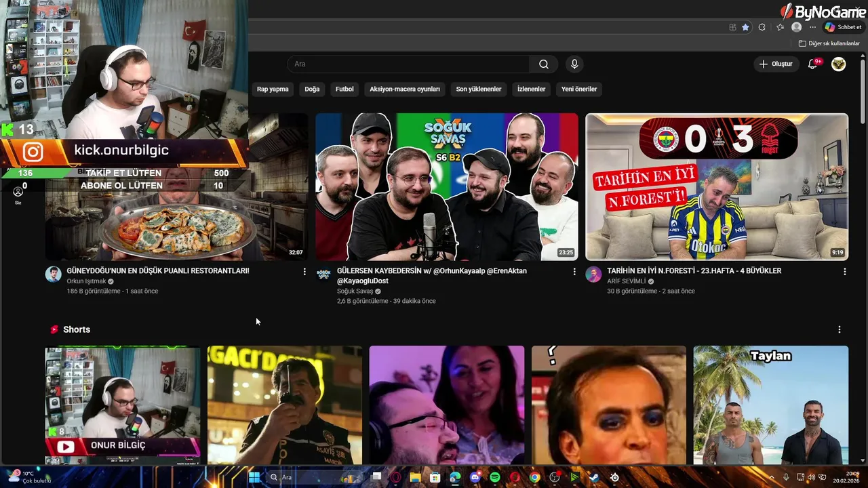This screenshot has height=488, width=868.
Task: Click the taskbar Ara search box
Action: (x=314, y=477)
